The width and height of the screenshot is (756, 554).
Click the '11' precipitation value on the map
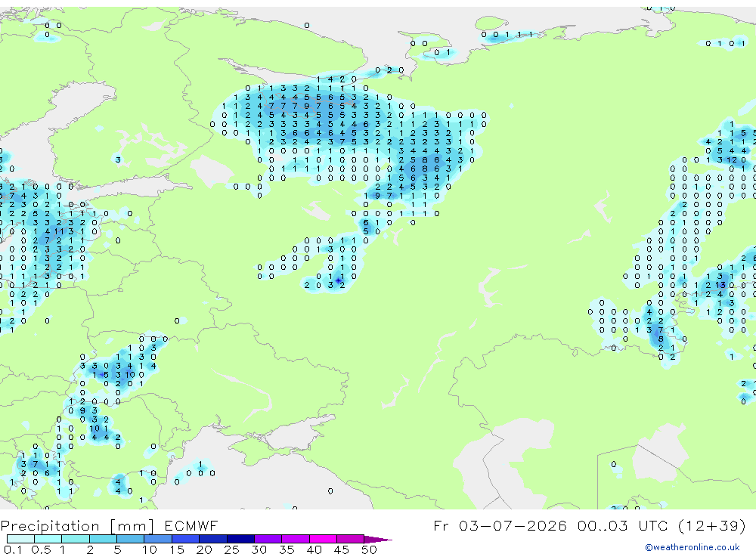59,231
